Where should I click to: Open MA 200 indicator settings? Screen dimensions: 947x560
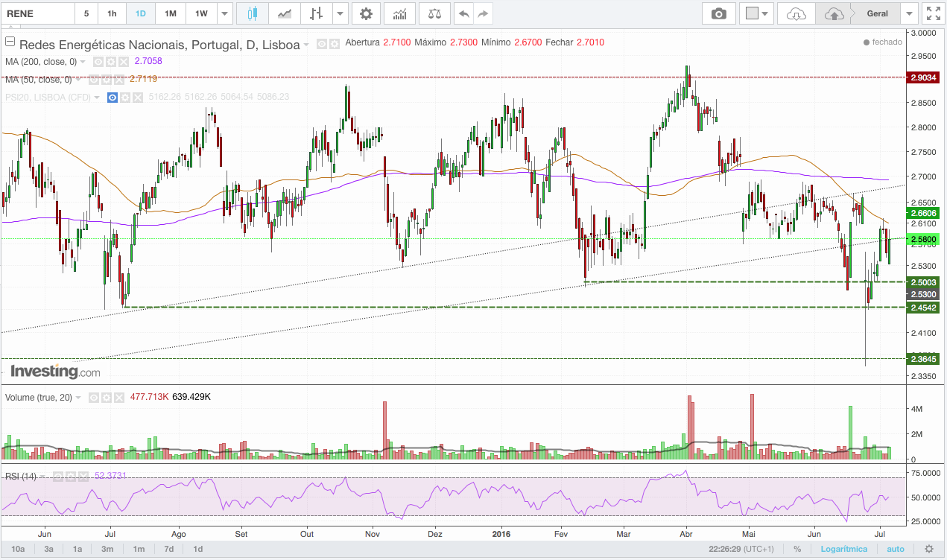tap(110, 62)
